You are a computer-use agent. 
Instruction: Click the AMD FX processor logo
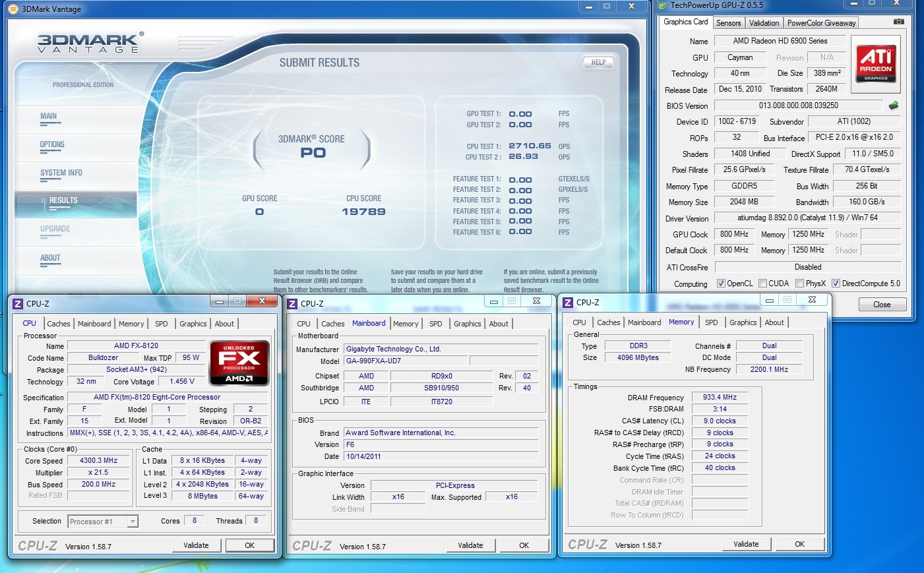[x=239, y=363]
